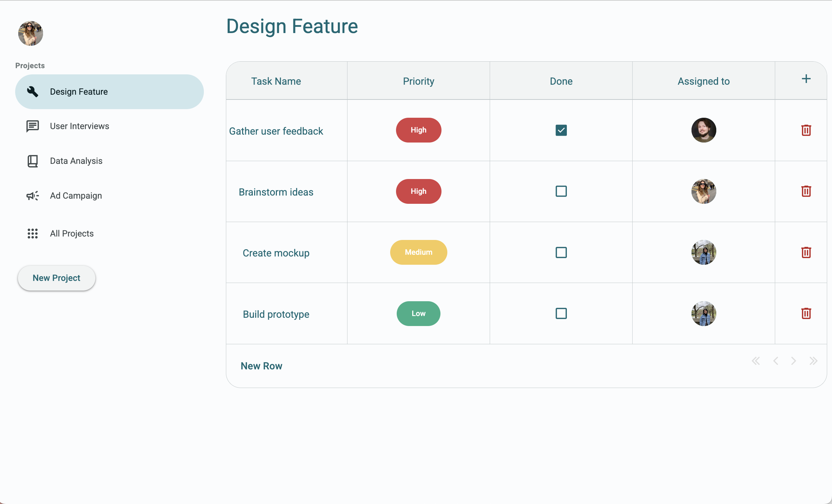This screenshot has width=832, height=504.
Task: Mark Brainstorm ideas as done
Action: pos(561,191)
